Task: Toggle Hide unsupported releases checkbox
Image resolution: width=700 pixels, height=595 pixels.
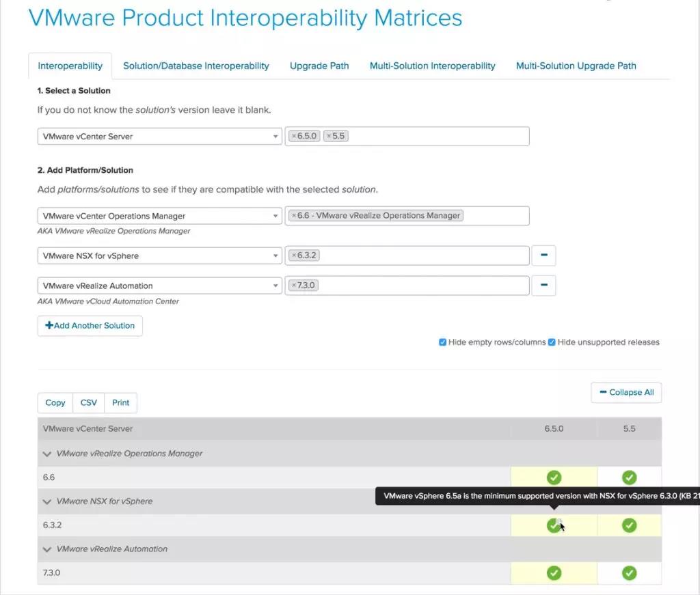Action: (x=552, y=342)
